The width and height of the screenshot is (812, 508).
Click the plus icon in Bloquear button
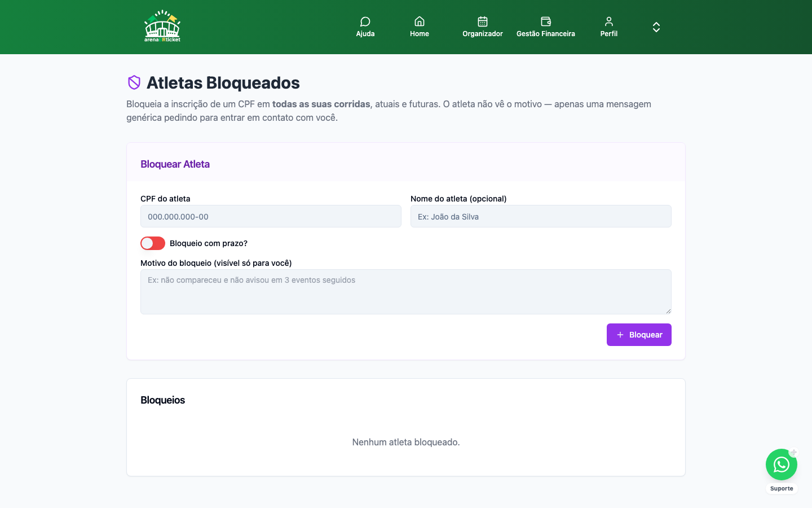coord(620,335)
